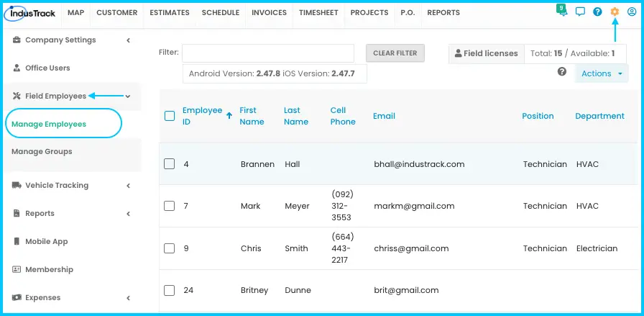Viewport: 644px width, 316px height.
Task: Open the INVOICES menu
Action: click(x=269, y=13)
